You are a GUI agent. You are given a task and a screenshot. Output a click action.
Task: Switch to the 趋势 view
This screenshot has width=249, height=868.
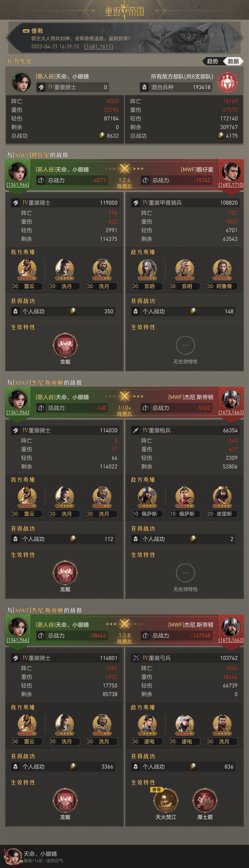[x=213, y=61]
